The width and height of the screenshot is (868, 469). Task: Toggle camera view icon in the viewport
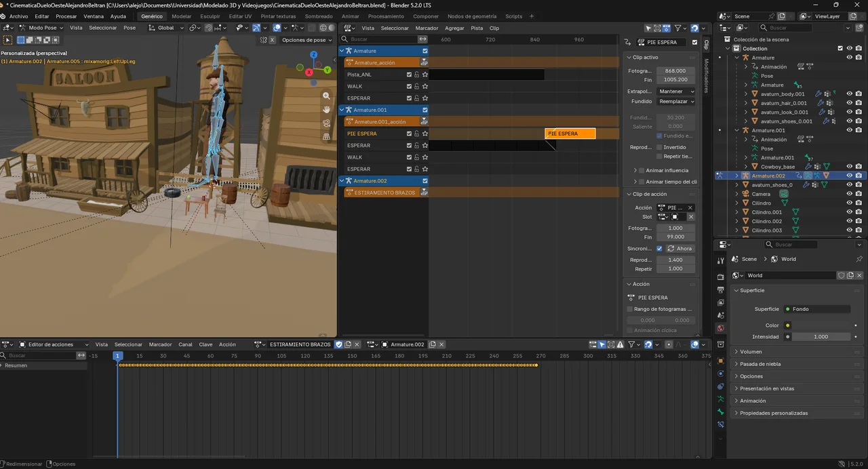pyautogui.click(x=326, y=123)
